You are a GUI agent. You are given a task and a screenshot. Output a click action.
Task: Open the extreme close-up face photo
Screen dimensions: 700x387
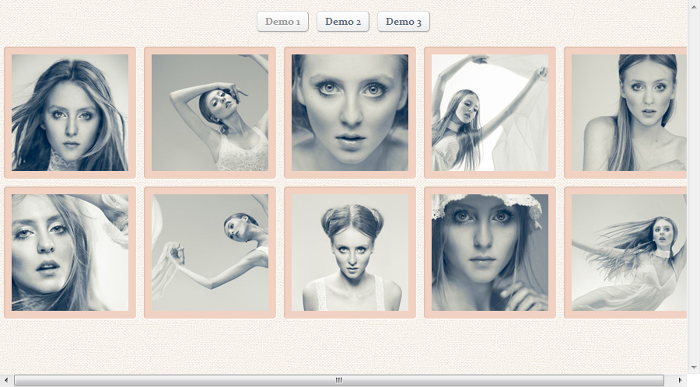tap(350, 112)
